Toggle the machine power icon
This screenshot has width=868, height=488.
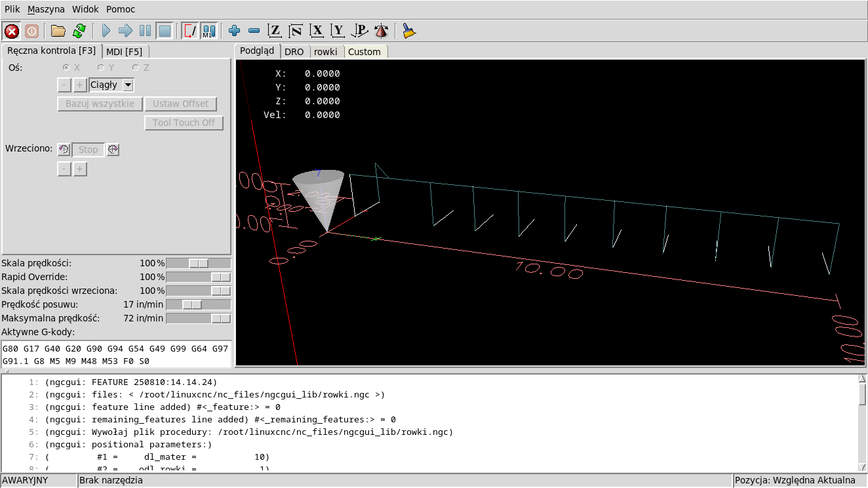[31, 30]
